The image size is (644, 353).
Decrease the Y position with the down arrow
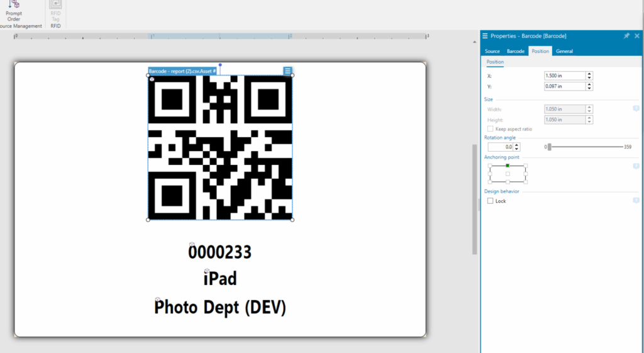(x=589, y=88)
